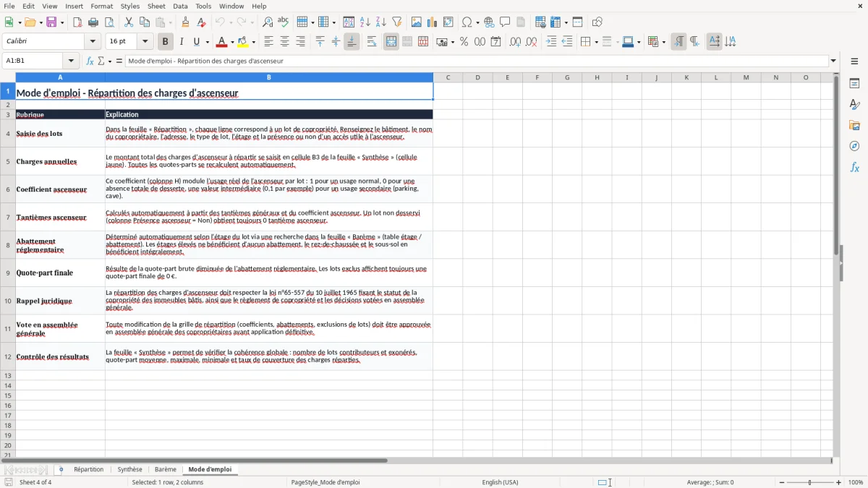Toggle Align Left

click(268, 42)
